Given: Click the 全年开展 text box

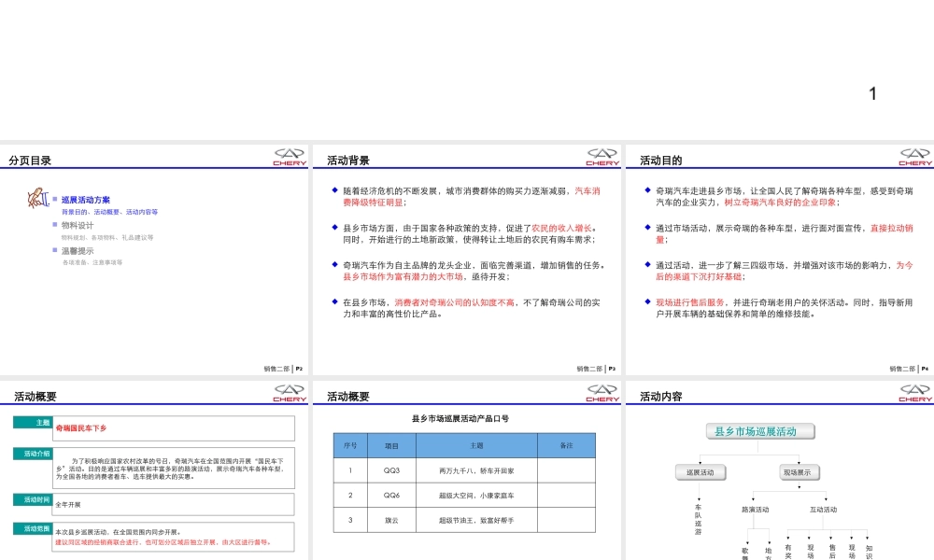Looking at the screenshot, I should tap(174, 504).
